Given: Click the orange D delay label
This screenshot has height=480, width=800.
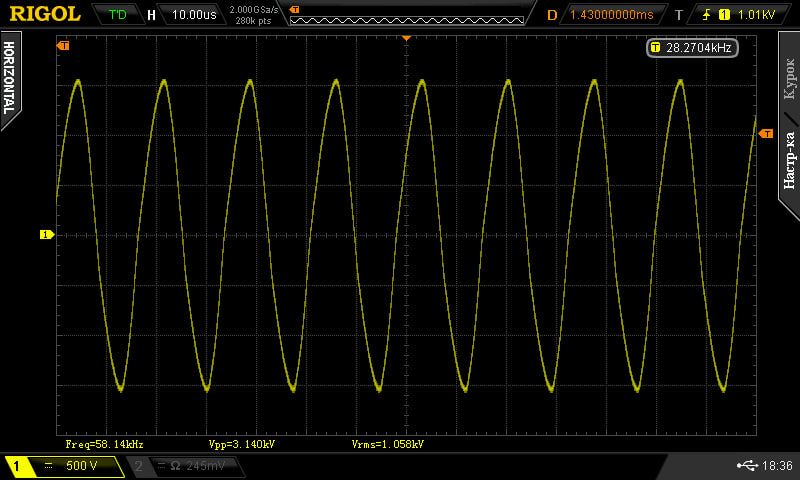Looking at the screenshot, I should click(x=552, y=15).
